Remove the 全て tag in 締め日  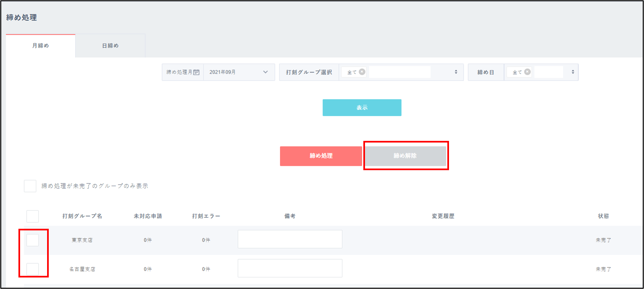[x=527, y=72]
